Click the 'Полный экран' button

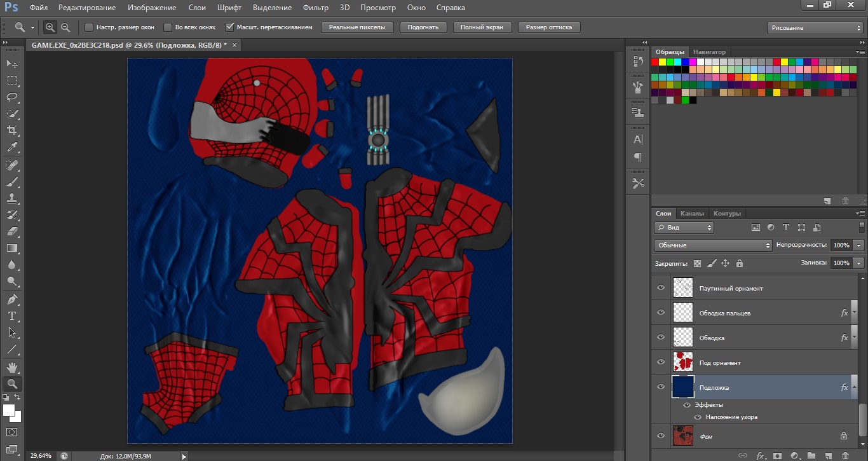tap(482, 27)
